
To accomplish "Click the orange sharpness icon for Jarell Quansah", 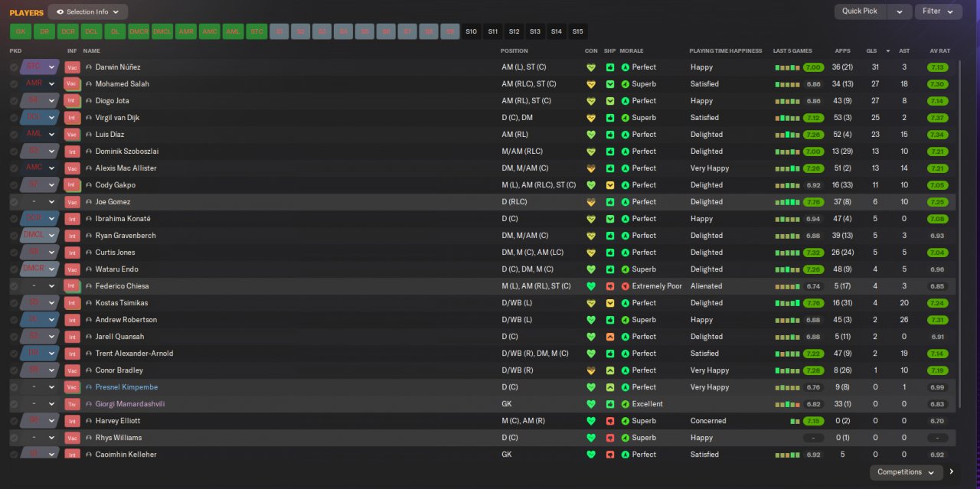I will [610, 337].
